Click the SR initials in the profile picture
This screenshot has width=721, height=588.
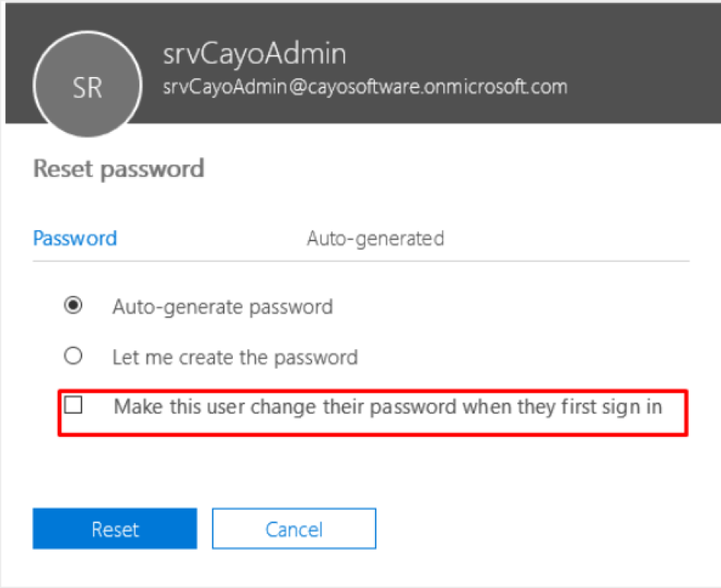click(x=88, y=88)
